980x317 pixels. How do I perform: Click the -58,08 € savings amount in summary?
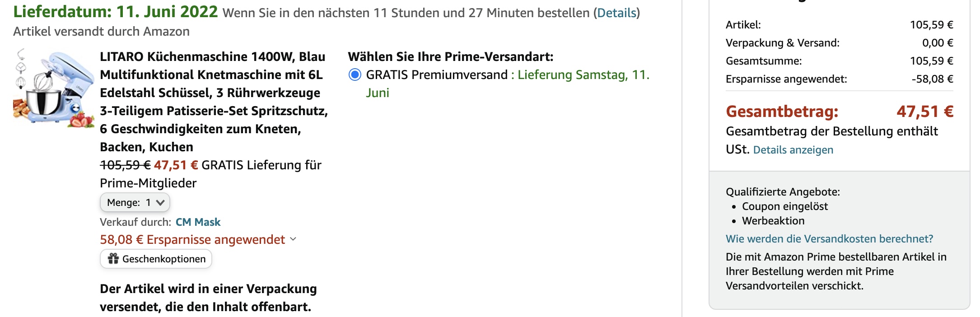pyautogui.click(x=932, y=79)
